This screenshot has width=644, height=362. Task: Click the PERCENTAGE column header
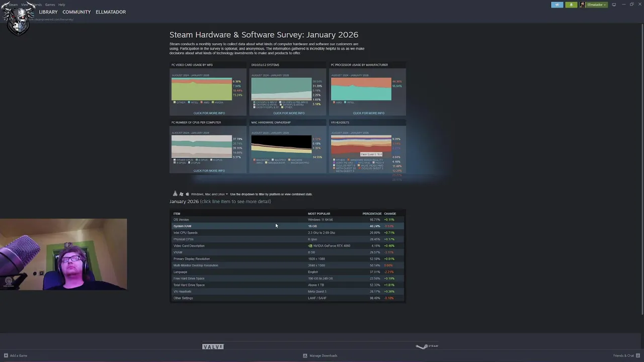tap(372, 214)
